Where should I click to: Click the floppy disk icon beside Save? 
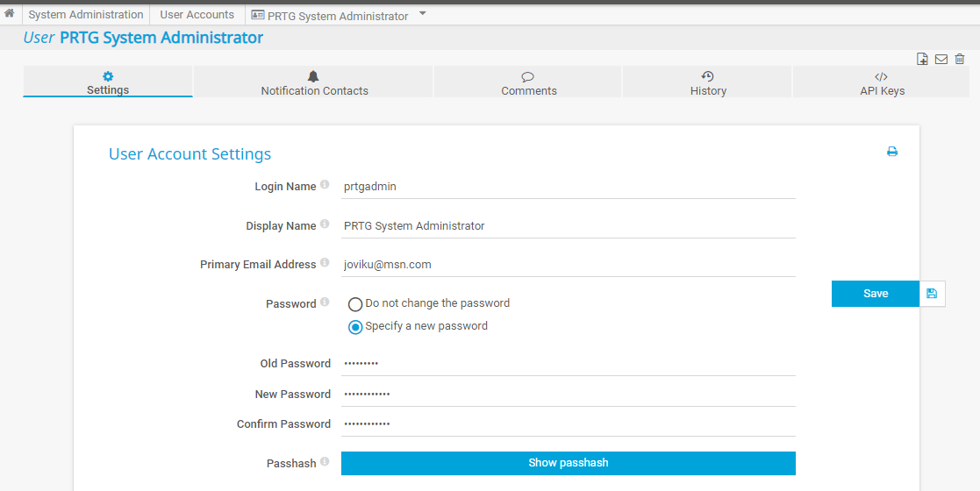click(932, 294)
